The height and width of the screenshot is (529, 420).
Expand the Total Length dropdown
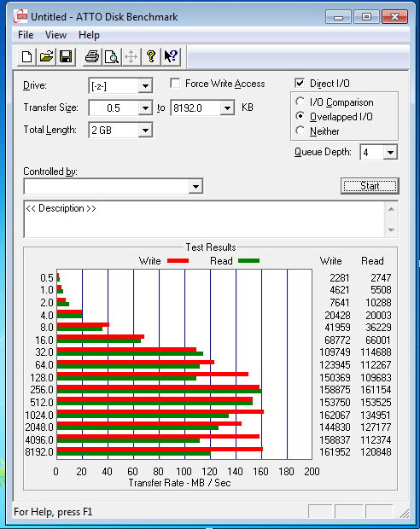click(145, 131)
